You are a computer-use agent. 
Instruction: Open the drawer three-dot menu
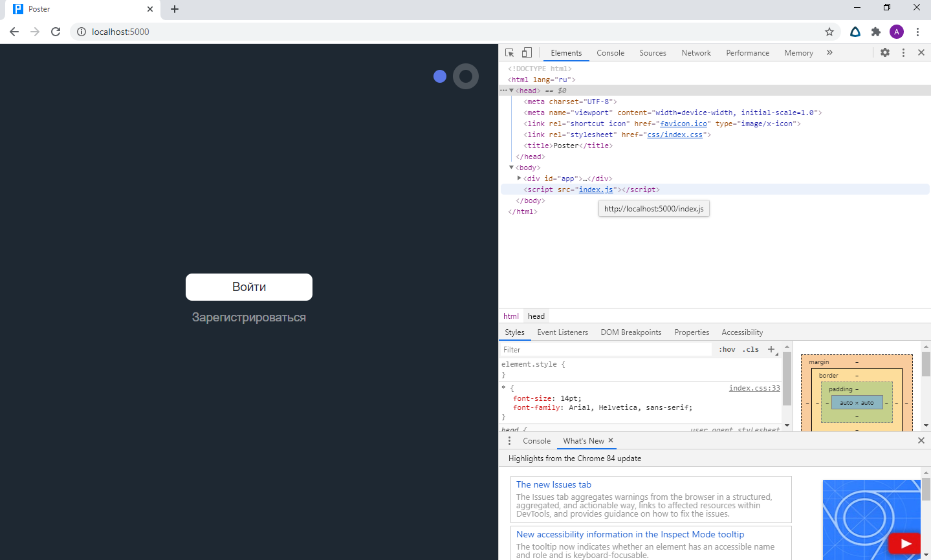(509, 441)
